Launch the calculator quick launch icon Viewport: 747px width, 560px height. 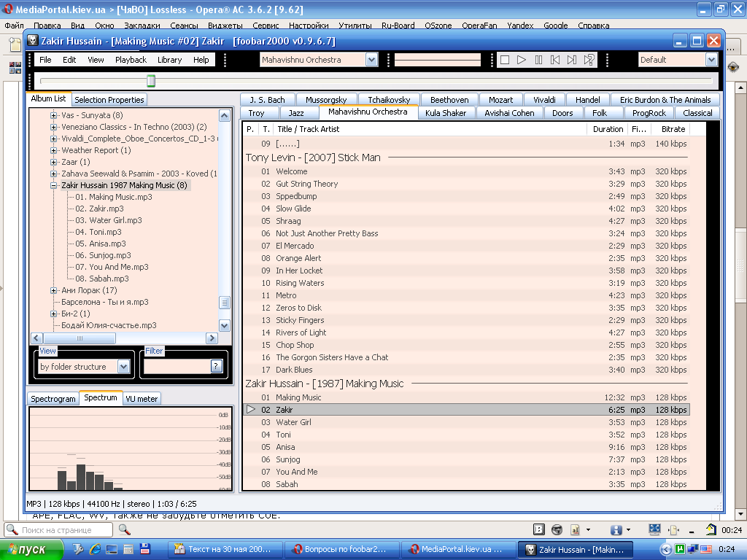point(128,549)
